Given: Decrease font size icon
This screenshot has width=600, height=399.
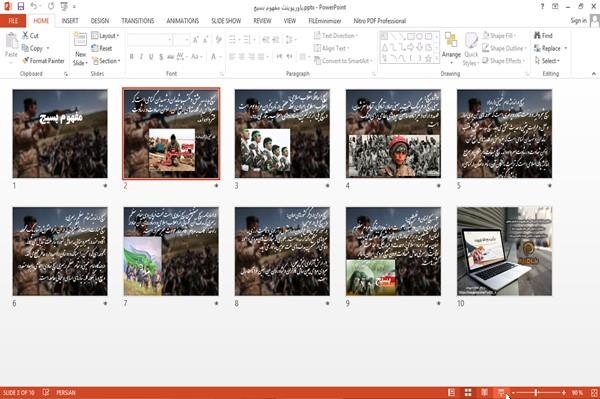Looking at the screenshot, I should coord(205,39).
